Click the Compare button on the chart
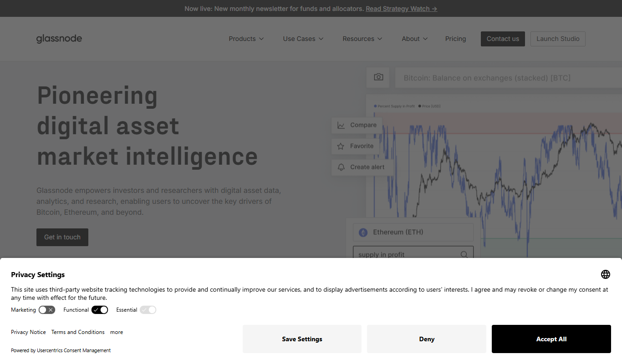622x364 pixels. click(x=357, y=125)
